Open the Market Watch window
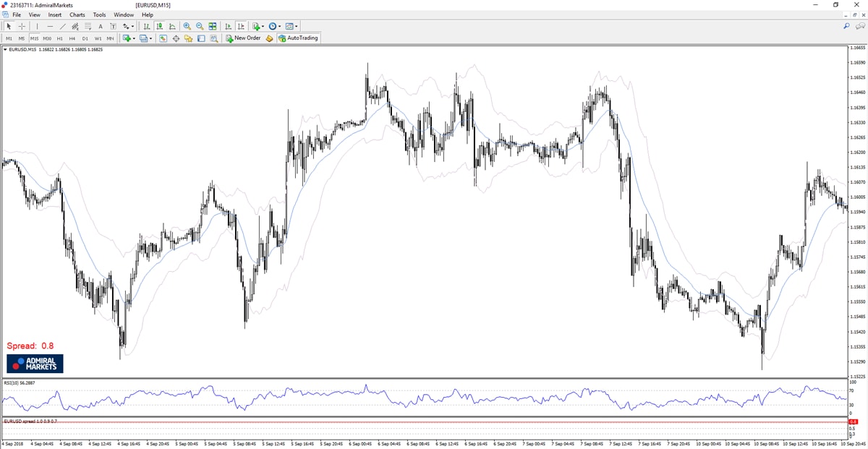The width and height of the screenshot is (868, 449). 163,38
